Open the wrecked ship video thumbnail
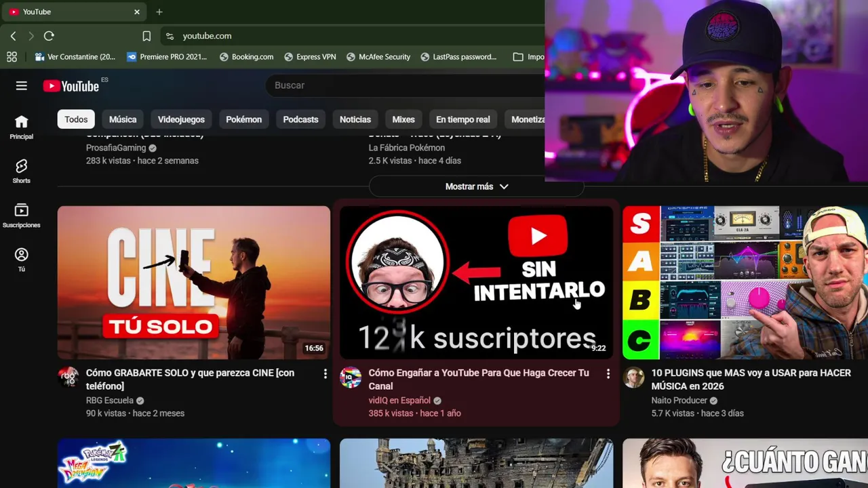This screenshot has height=488, width=868. [476, 464]
